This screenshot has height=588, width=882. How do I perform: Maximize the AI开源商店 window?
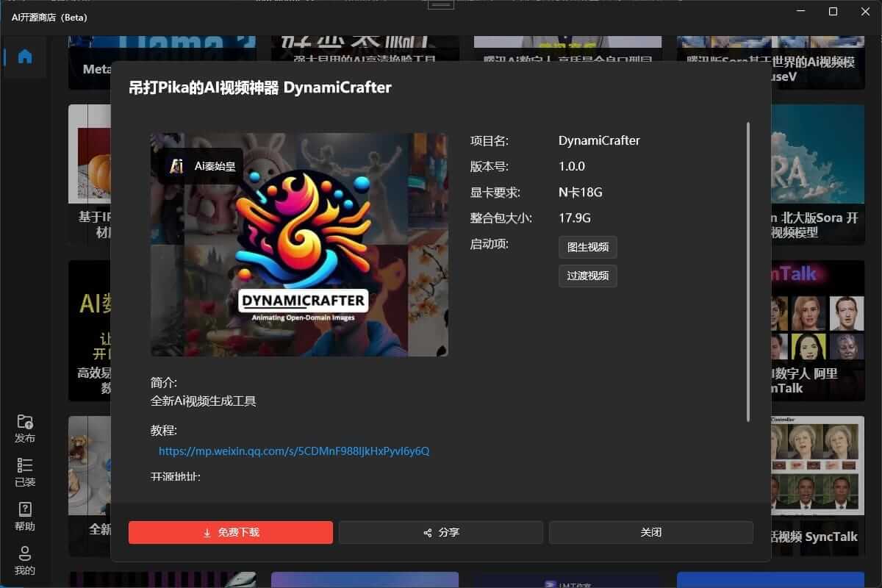point(833,12)
